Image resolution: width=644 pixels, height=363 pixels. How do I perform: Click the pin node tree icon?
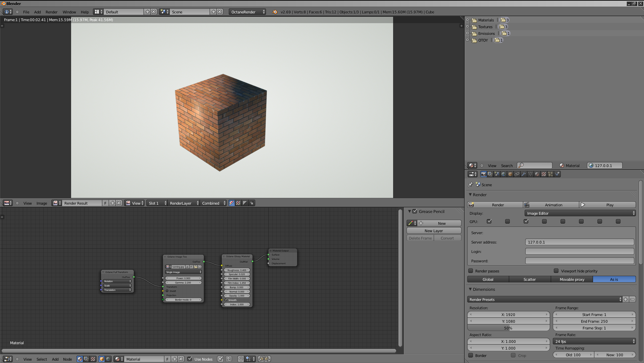click(x=220, y=359)
